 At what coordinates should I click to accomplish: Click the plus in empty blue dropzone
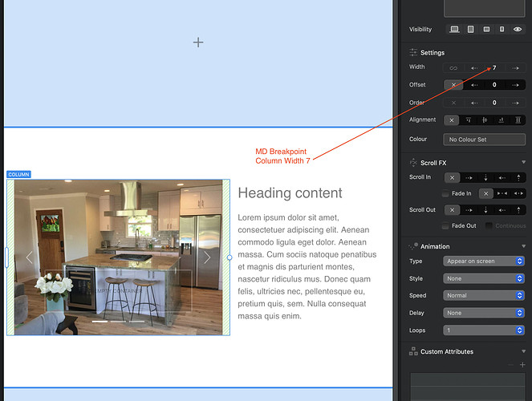(198, 43)
